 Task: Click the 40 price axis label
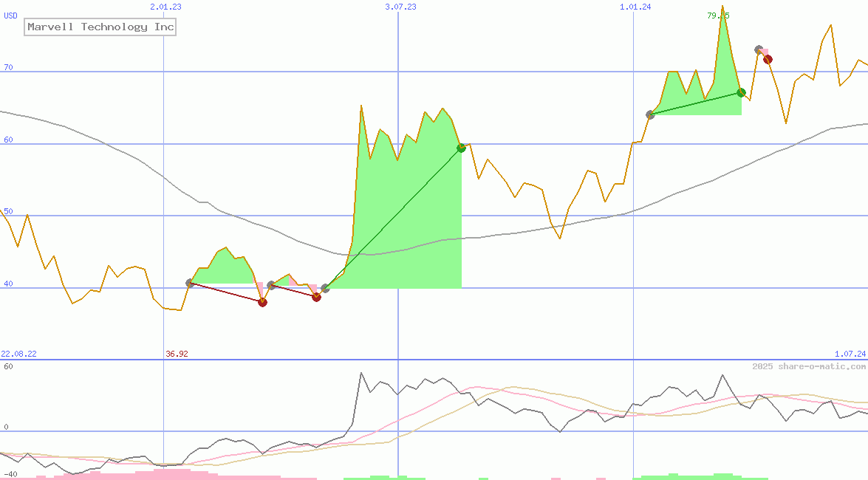8,284
